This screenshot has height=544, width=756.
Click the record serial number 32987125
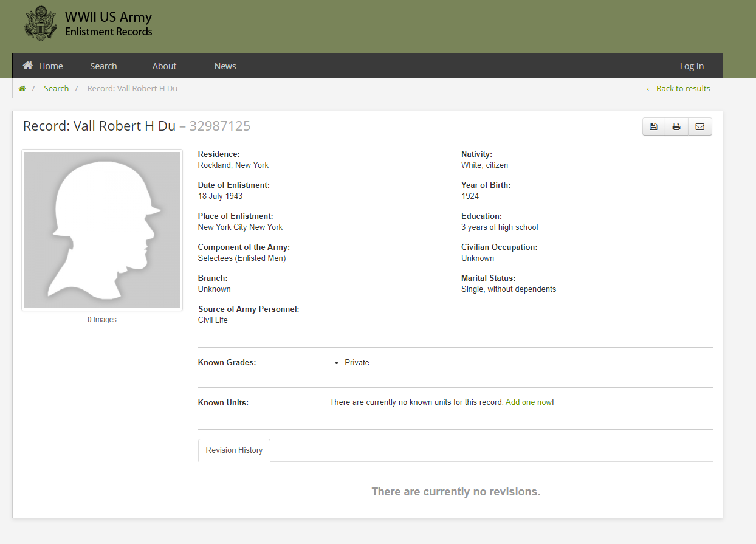[219, 126]
